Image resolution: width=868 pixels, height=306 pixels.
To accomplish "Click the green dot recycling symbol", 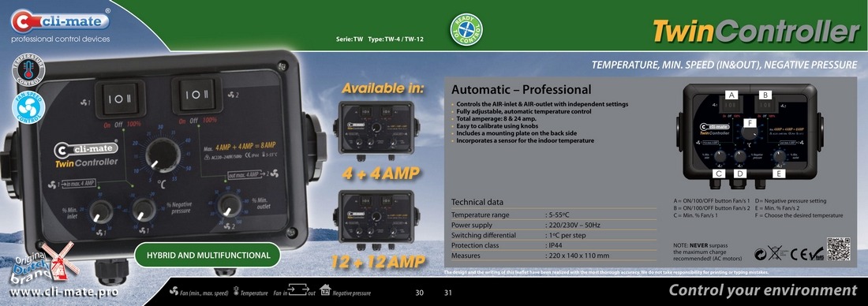I will [761, 255].
